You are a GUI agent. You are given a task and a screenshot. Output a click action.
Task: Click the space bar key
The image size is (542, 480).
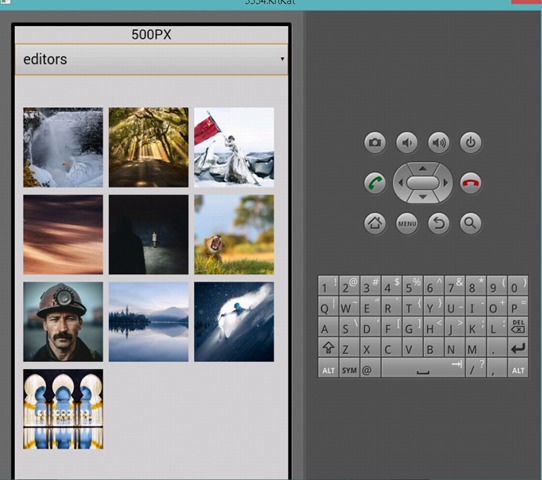[423, 368]
